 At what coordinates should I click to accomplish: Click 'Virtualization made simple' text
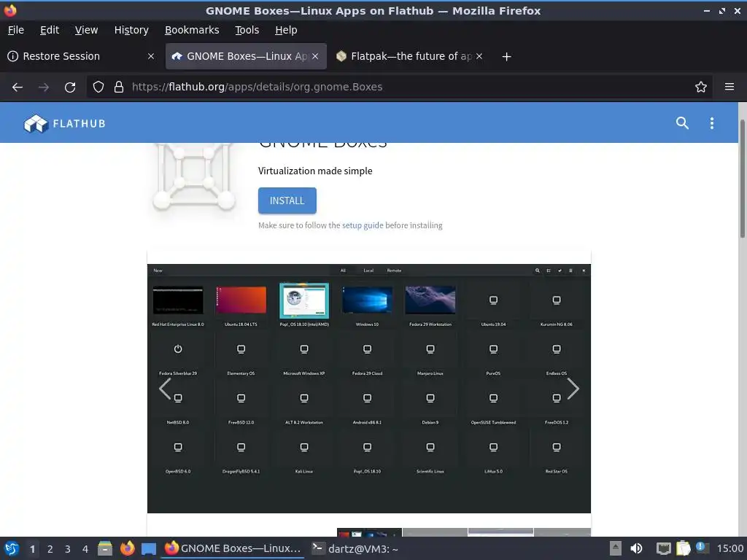coord(315,171)
